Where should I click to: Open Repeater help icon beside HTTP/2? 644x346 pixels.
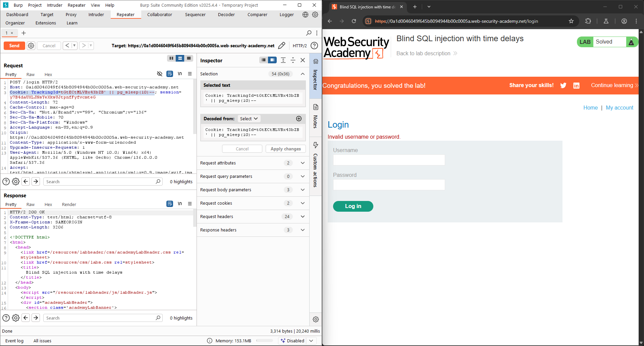314,46
